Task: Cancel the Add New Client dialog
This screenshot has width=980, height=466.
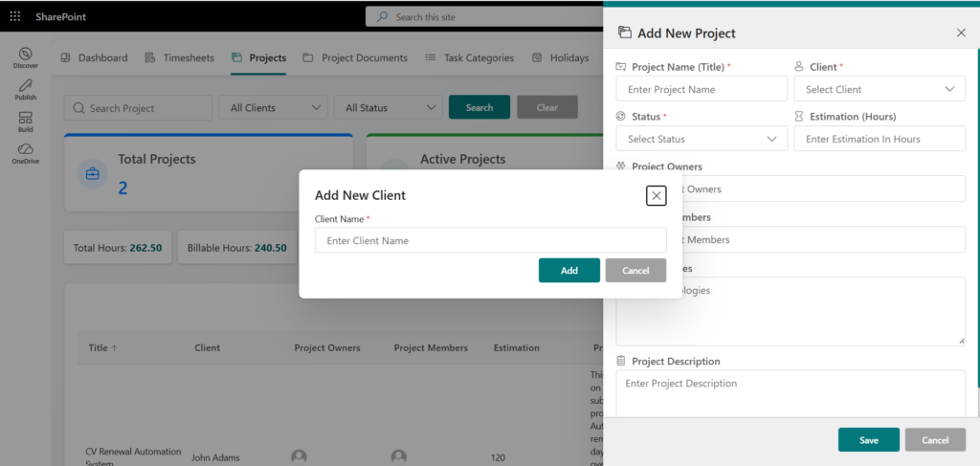Action: click(635, 271)
